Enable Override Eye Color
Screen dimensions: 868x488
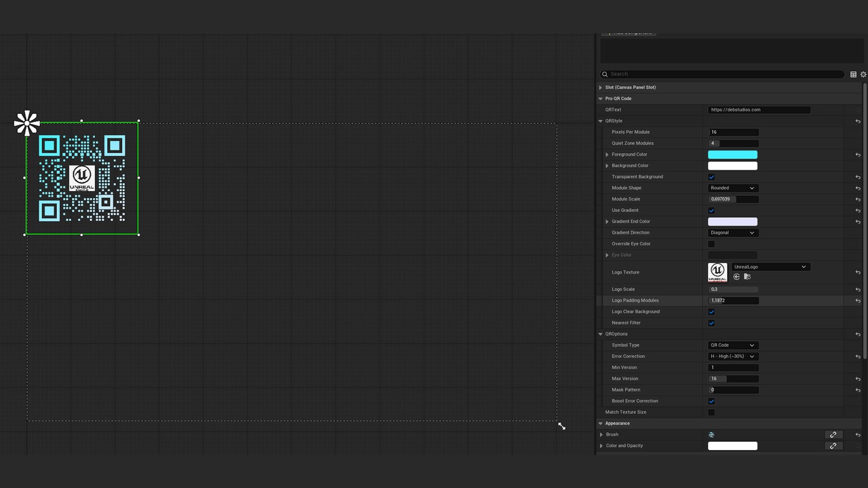click(711, 244)
